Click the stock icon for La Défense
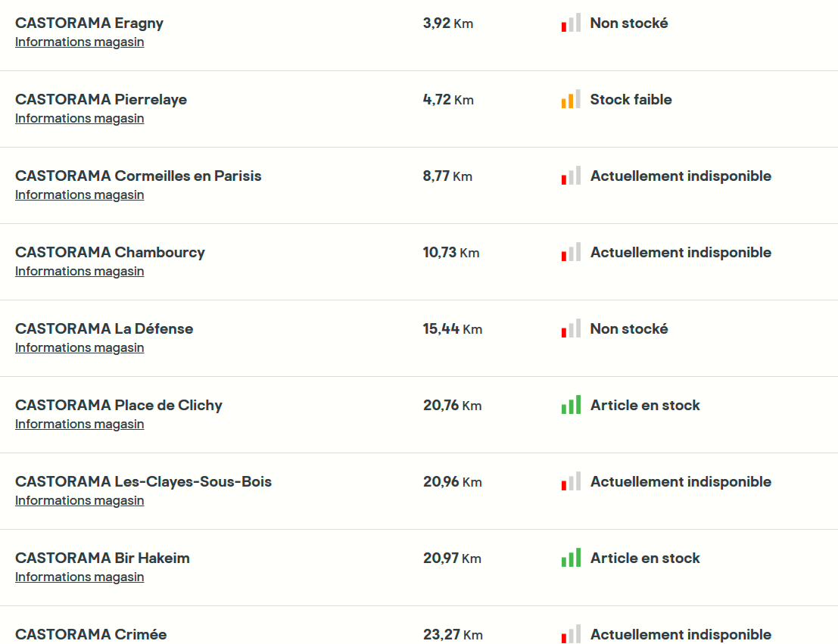 571,329
